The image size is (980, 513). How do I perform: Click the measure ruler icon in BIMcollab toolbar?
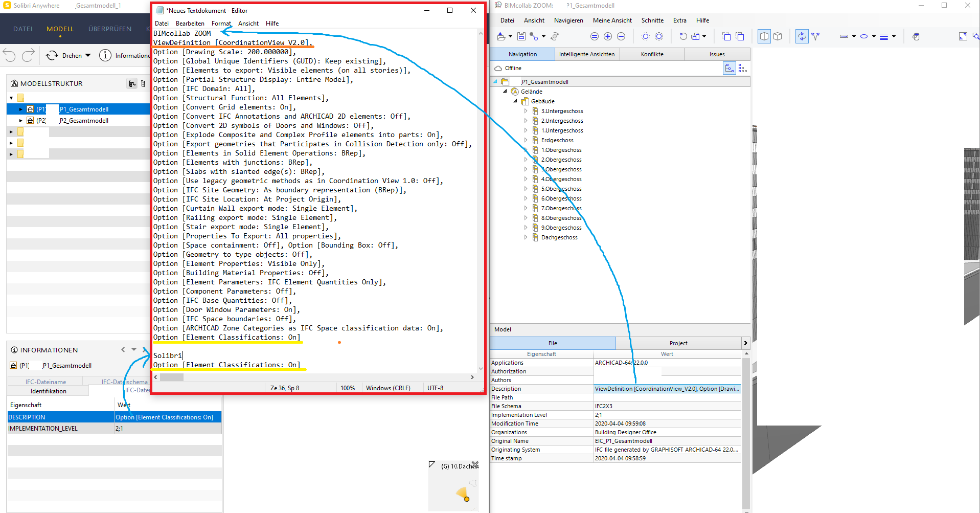point(844,36)
